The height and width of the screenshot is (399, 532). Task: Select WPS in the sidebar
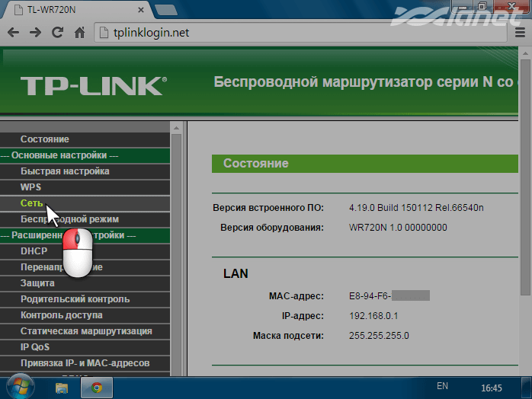[x=31, y=187]
